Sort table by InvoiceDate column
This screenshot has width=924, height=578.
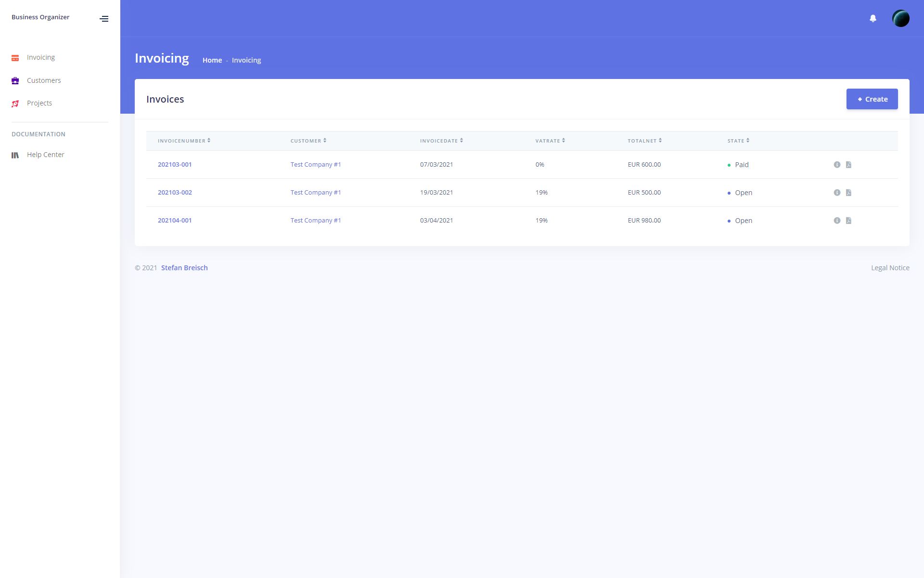click(441, 141)
